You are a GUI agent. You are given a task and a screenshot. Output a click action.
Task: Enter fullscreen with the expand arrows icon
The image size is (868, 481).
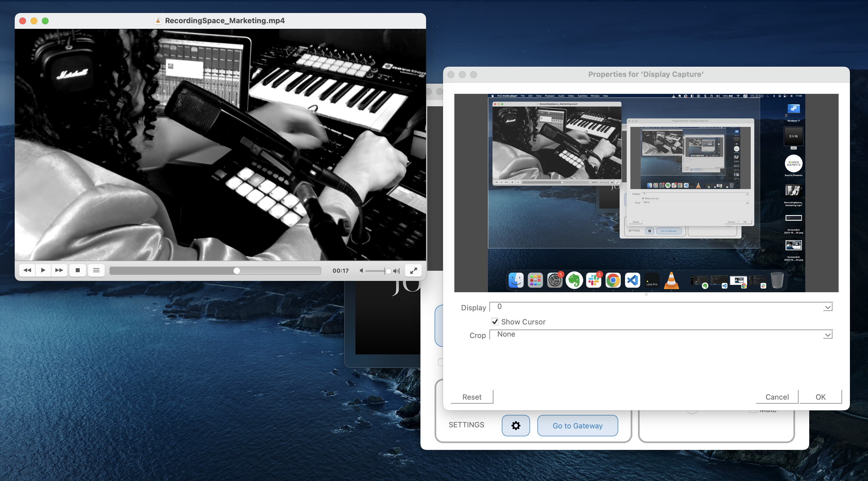coord(413,270)
